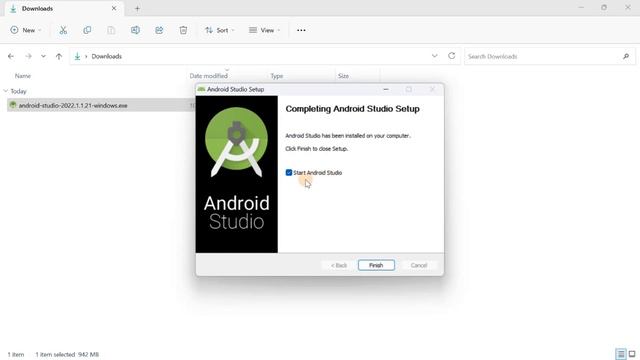
Task: Click the Cut scissors icon in Explorer toolbar
Action: [63, 30]
